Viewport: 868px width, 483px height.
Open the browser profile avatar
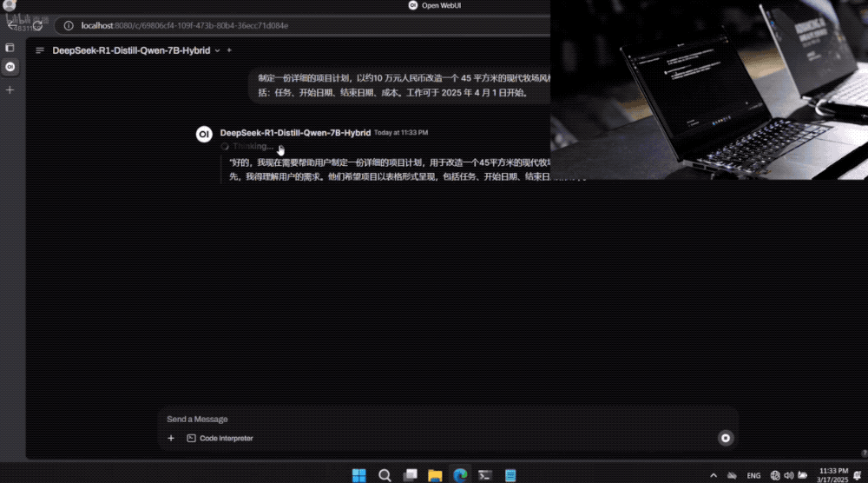click(x=10, y=5)
